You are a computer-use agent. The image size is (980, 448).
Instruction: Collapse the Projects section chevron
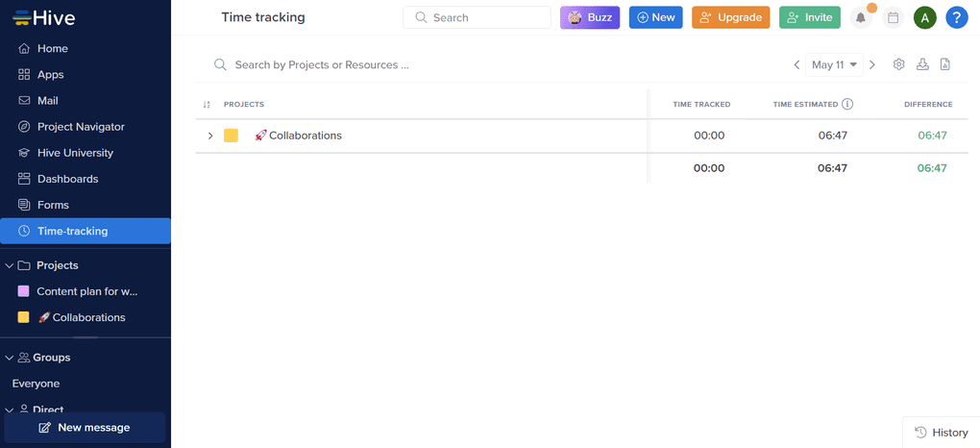pyautogui.click(x=9, y=265)
